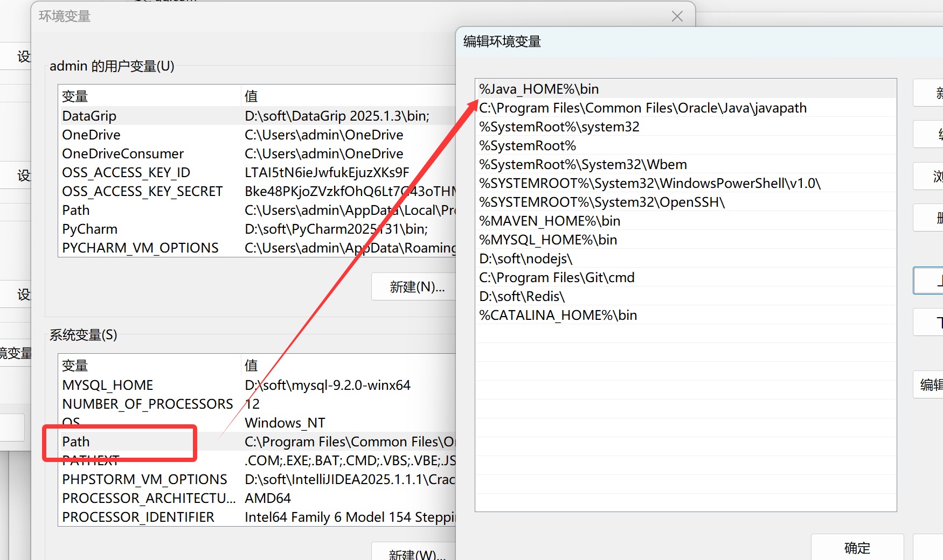Select the system Path variable row
This screenshot has width=943, height=560.
click(x=76, y=442)
